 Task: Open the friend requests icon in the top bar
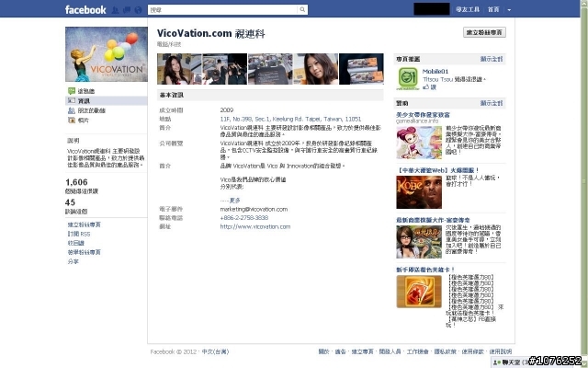(115, 10)
